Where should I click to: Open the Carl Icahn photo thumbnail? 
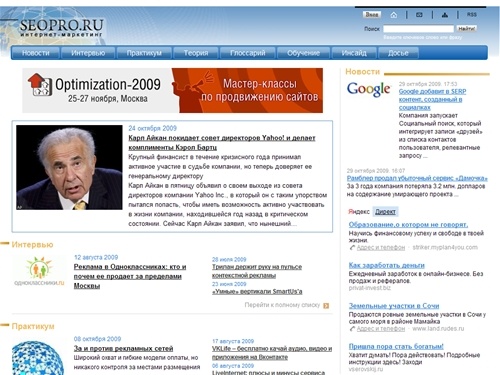coord(69,167)
